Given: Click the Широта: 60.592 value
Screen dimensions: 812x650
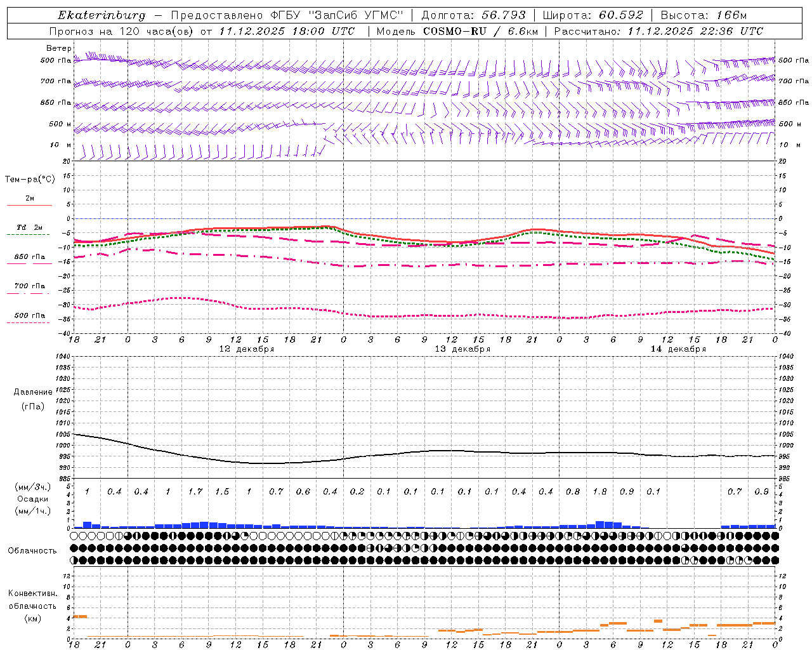Looking at the screenshot, I should coord(593,15).
